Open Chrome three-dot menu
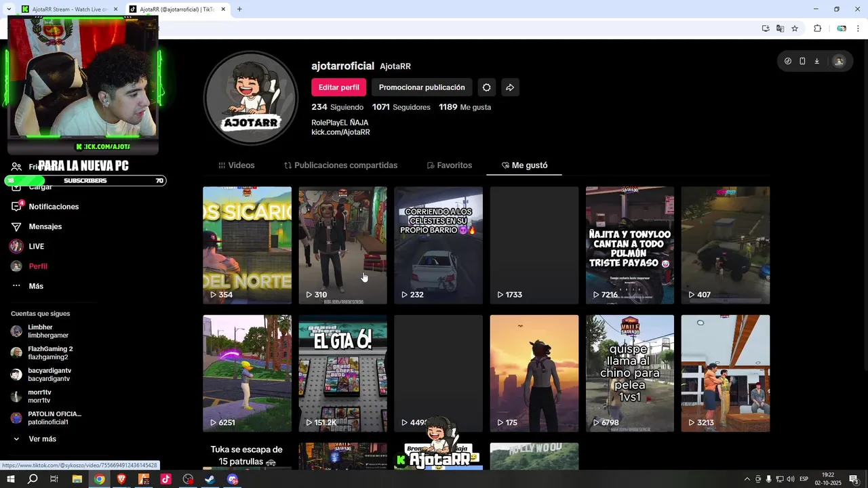 click(x=858, y=28)
